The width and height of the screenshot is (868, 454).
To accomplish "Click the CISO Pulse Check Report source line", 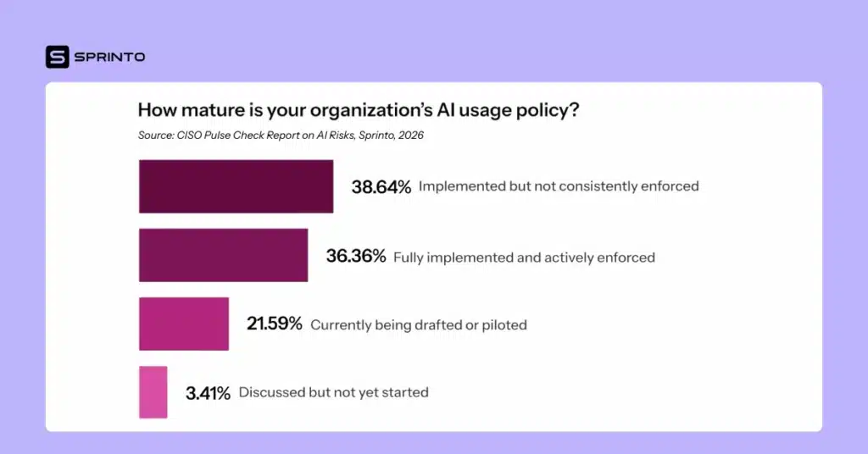I will pyautogui.click(x=281, y=136).
